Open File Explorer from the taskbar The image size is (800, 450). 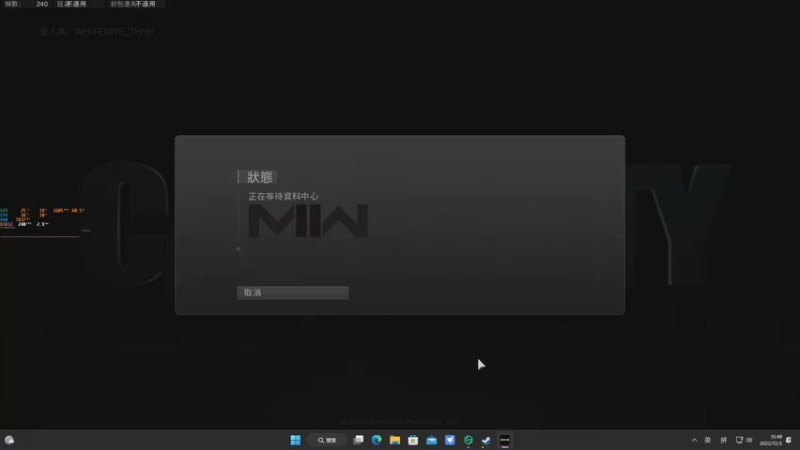[395, 440]
